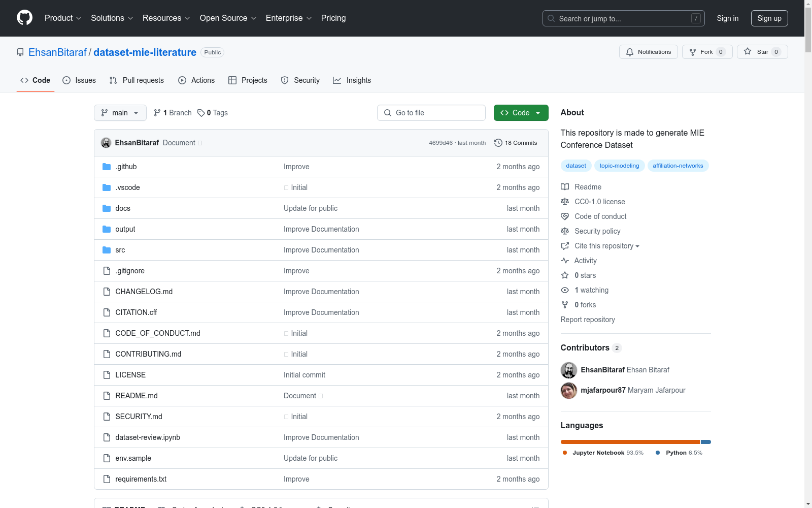The width and height of the screenshot is (812, 508).
Task: Click the EhsanBitaraf owner link
Action: coord(57,52)
